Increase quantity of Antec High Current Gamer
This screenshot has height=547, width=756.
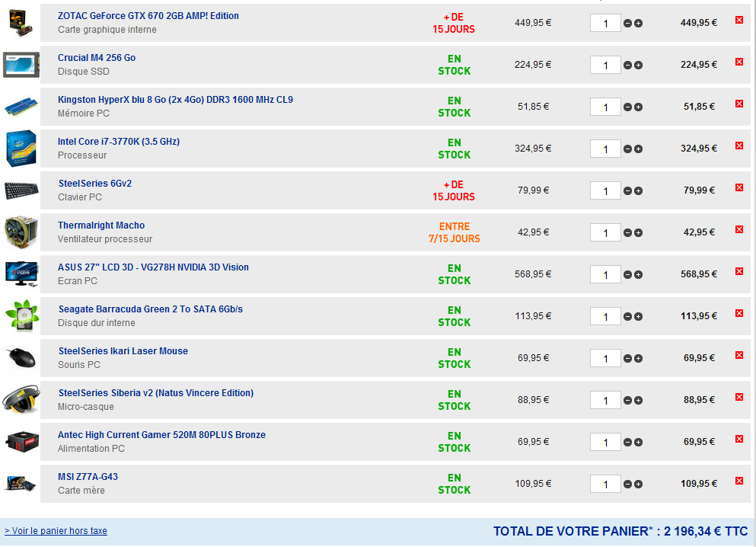coord(638,443)
